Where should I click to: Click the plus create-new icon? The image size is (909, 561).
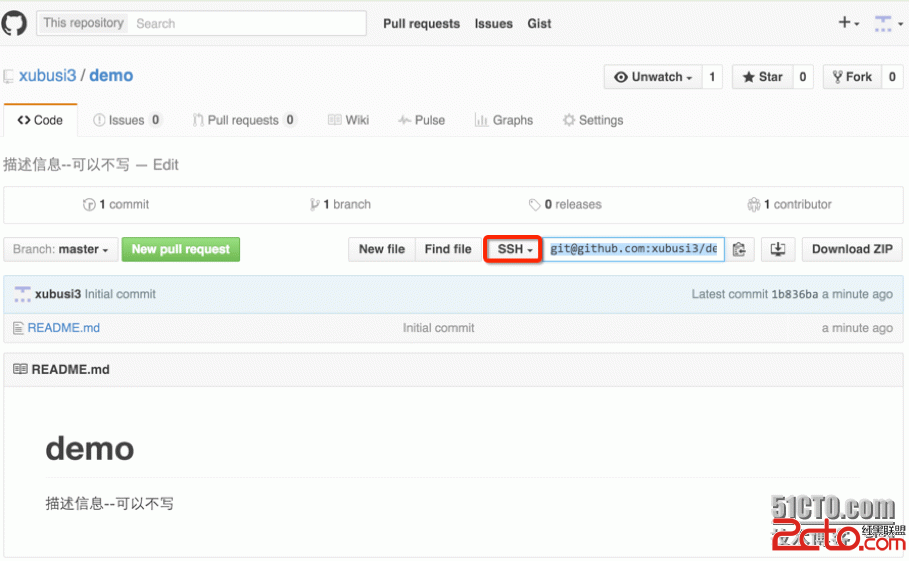point(848,23)
